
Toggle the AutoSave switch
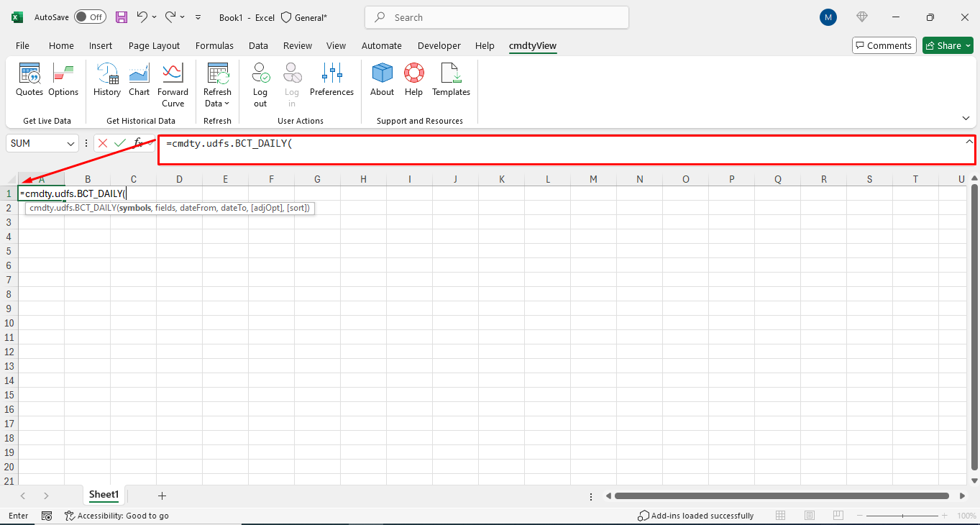point(90,17)
